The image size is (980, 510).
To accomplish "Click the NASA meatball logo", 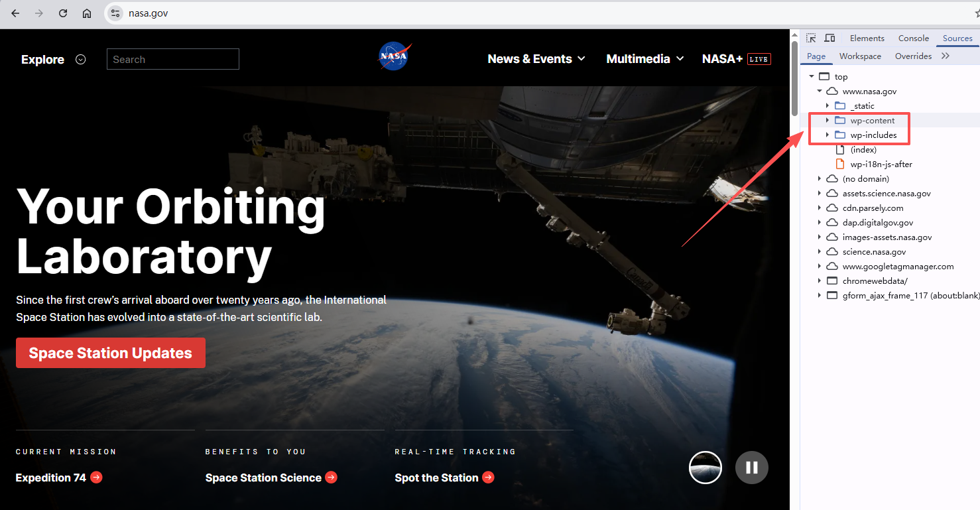I will [x=395, y=56].
